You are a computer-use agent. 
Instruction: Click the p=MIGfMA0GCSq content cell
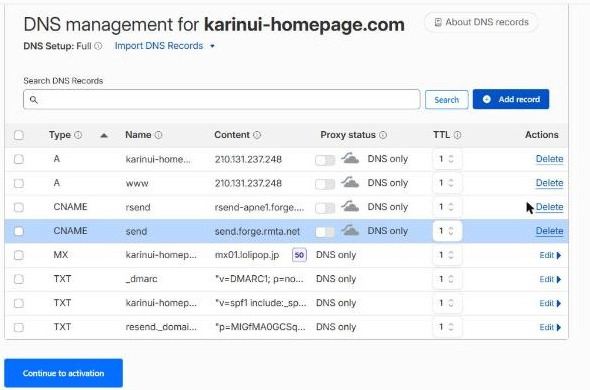pyautogui.click(x=260, y=328)
